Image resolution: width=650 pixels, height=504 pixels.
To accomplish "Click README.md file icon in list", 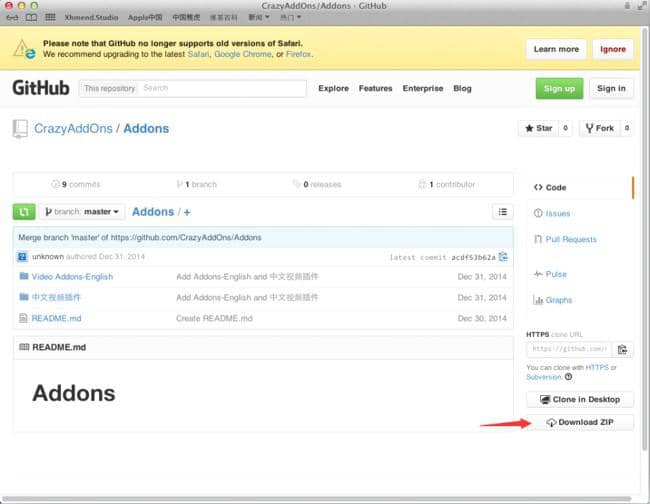I will coord(24,318).
